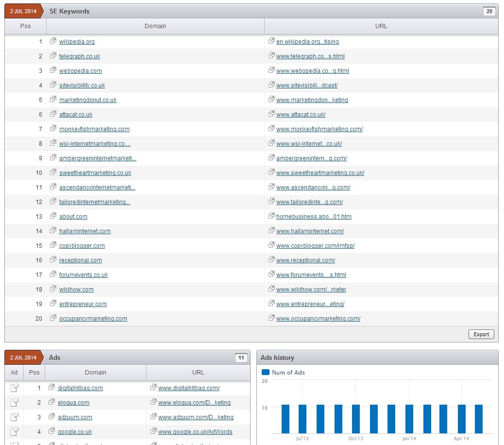The height and width of the screenshot is (445, 504).
Task: Open external link icon beside webopedia.com domain
Action: tap(53, 70)
